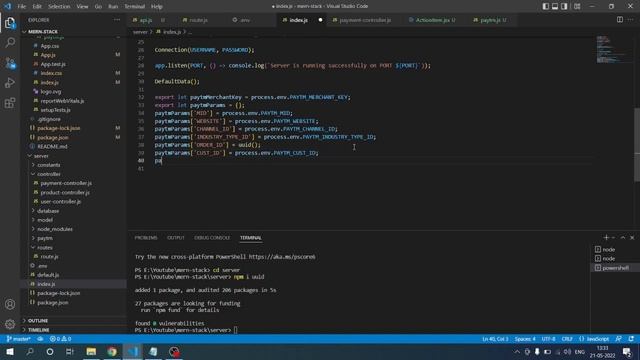Create a new terminal with plus icon
The width and height of the screenshot is (640, 360).
pos(606,238)
